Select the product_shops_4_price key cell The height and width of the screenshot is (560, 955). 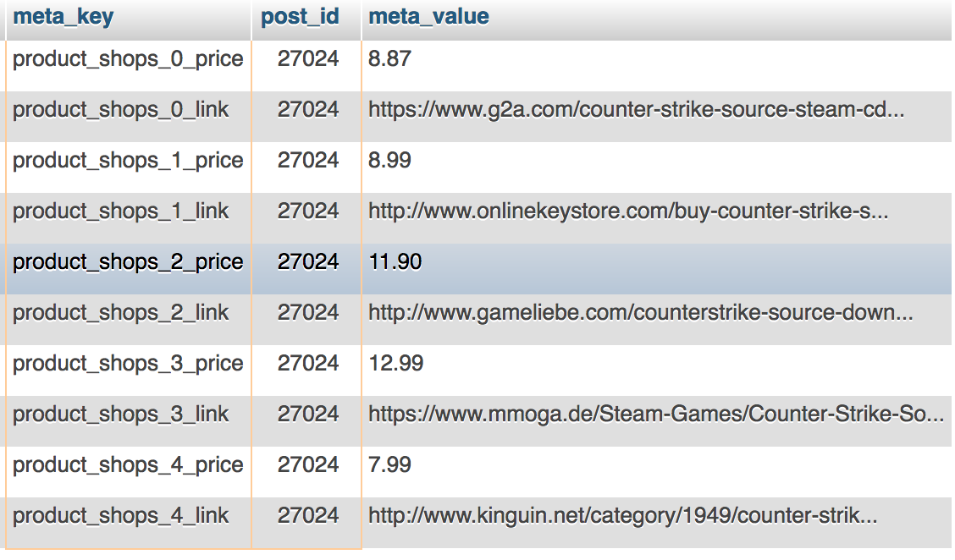(129, 472)
